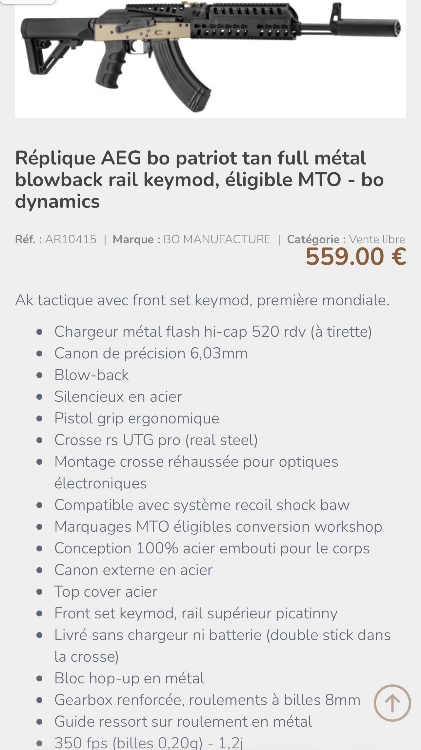Screen dimensions: 421x750
Task: Click the 'Silencieux en acier' list item
Action: 118,397
